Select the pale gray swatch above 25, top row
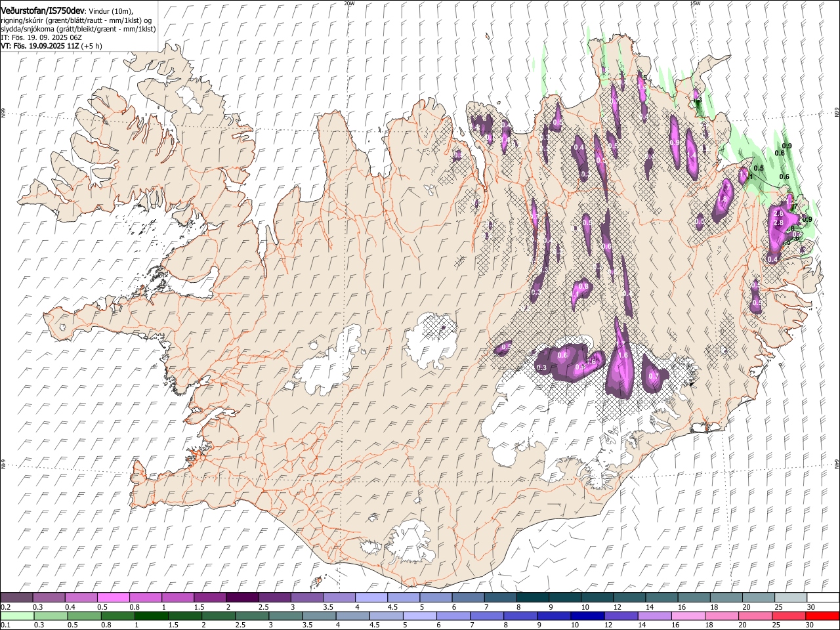 pyautogui.click(x=790, y=598)
